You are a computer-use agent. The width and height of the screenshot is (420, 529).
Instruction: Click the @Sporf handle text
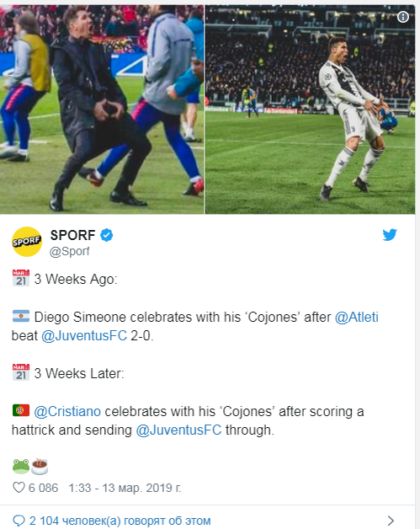[x=69, y=251]
